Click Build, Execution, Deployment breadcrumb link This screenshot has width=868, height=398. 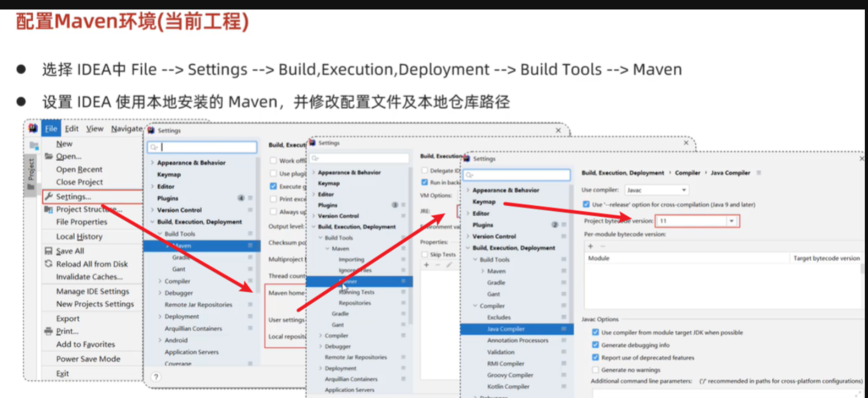coord(623,173)
